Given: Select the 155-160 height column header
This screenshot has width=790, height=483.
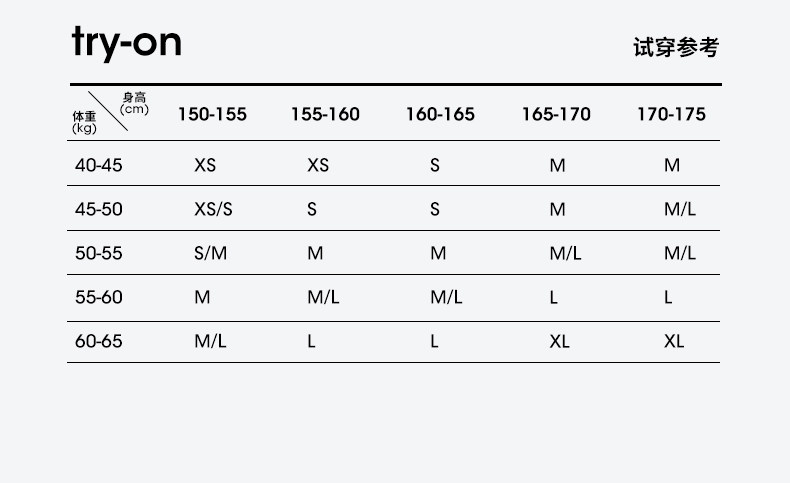Looking at the screenshot, I should 325,114.
